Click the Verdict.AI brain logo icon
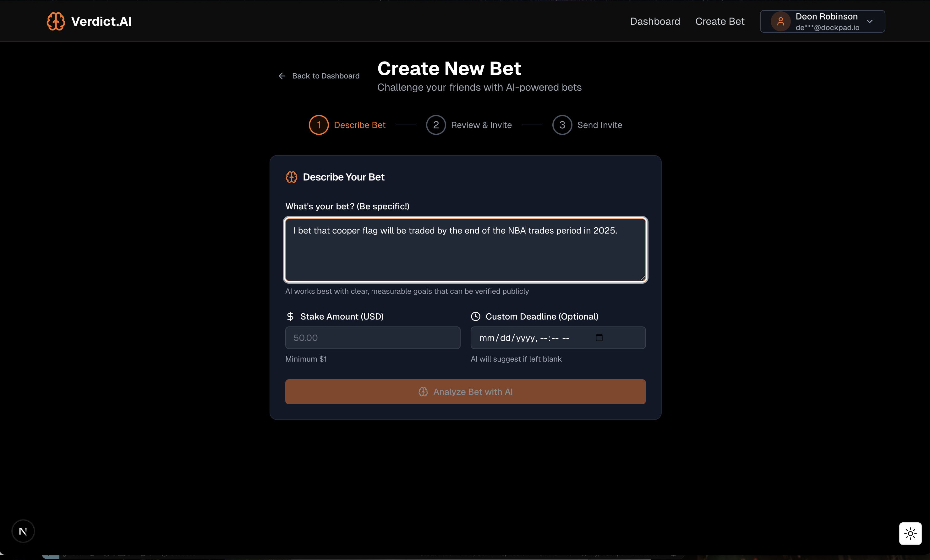The width and height of the screenshot is (930, 560). [x=56, y=21]
